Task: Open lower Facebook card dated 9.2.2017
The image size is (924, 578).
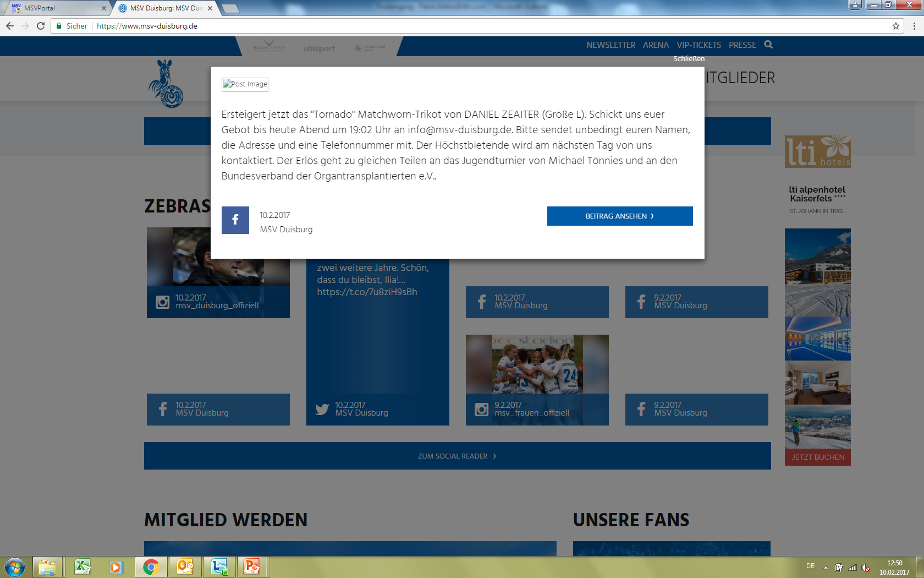Action: point(697,409)
